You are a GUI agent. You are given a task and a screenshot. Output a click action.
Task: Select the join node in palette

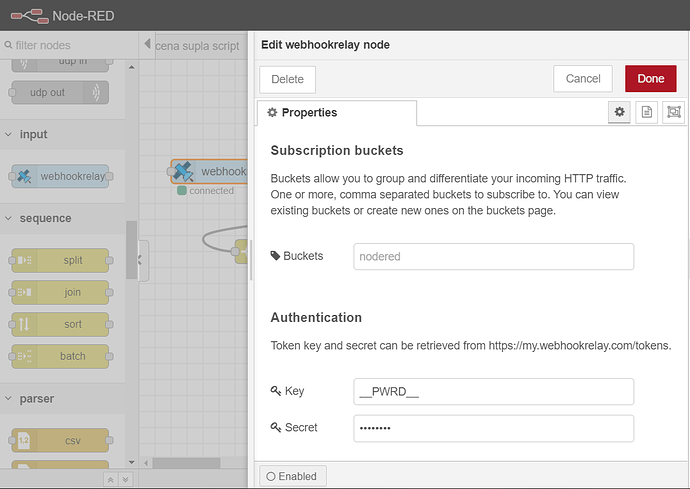coord(60,292)
